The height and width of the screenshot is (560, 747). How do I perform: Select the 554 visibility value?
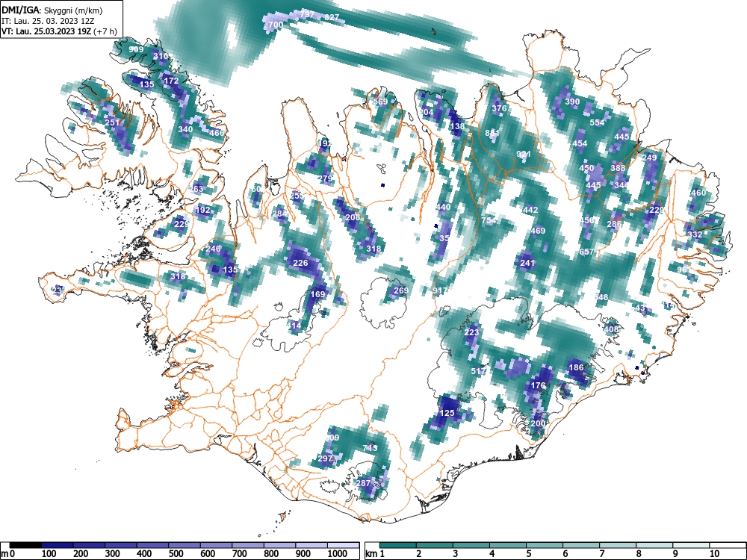pyautogui.click(x=597, y=122)
